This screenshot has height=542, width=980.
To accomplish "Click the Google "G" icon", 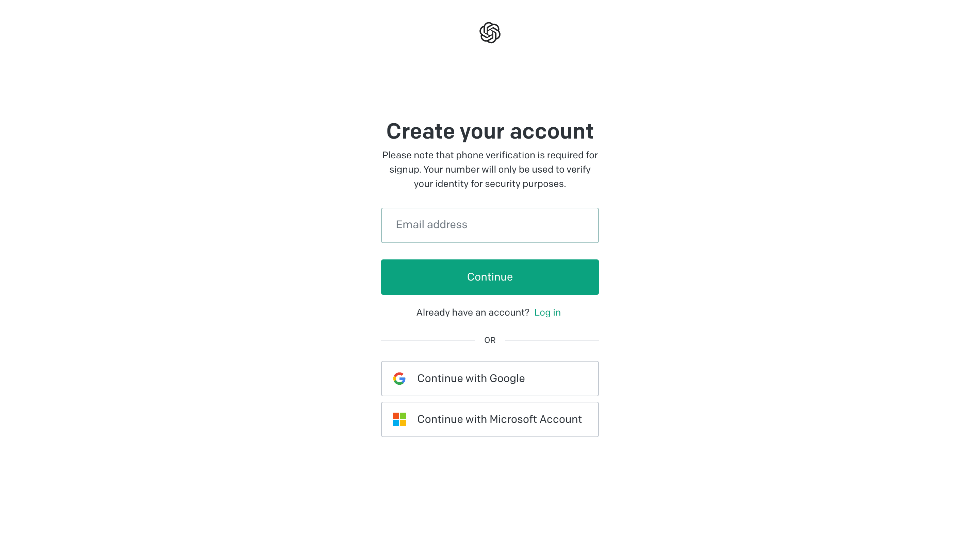I will pos(399,378).
